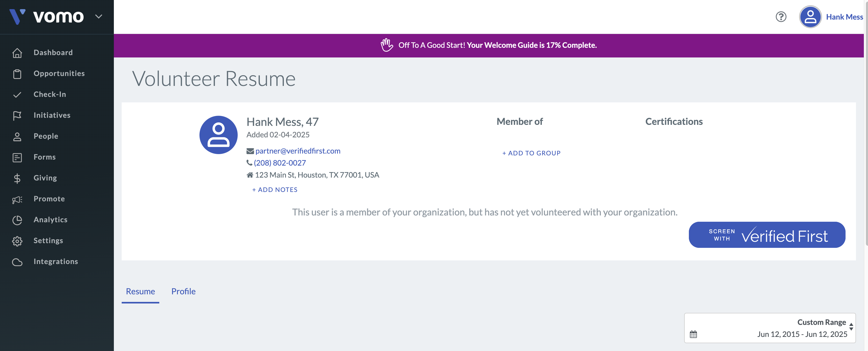Click the + ADD TO GROUP link
The height and width of the screenshot is (351, 868).
click(x=531, y=153)
